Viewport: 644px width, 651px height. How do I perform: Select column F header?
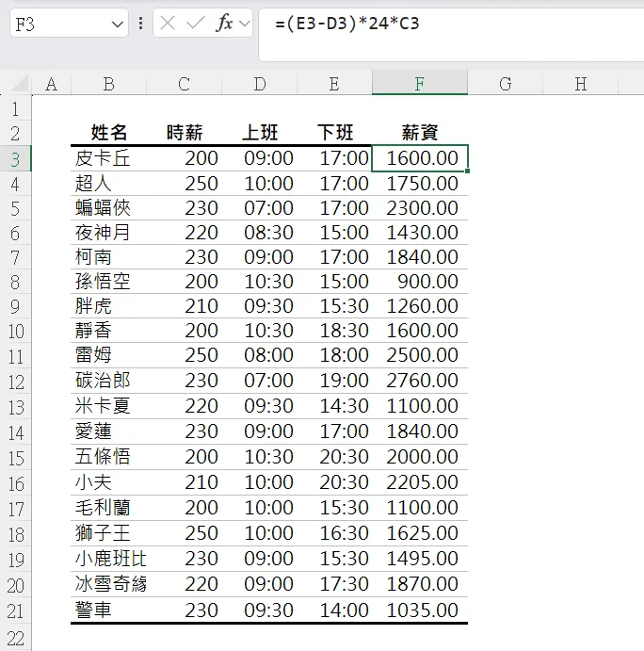click(420, 82)
